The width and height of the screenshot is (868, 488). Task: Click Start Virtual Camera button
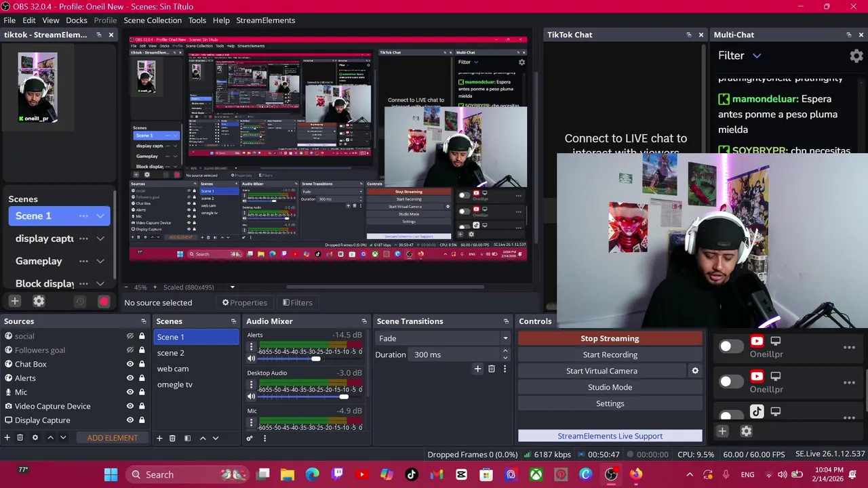coord(601,371)
